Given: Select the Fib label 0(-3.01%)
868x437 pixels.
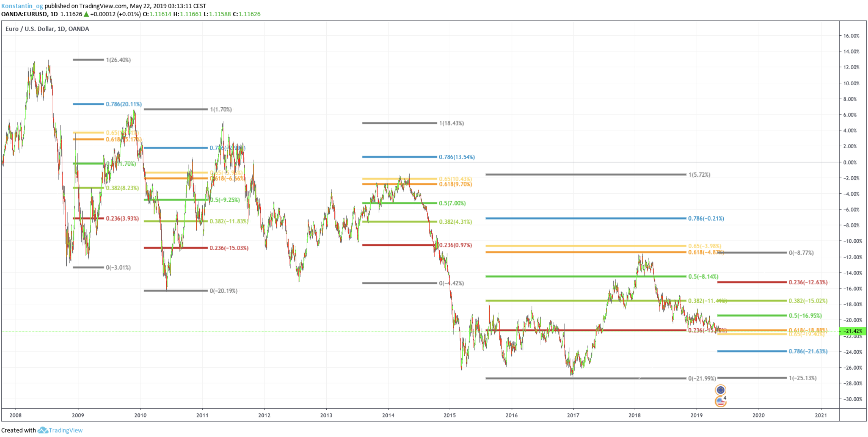Looking at the screenshot, I should tap(118, 268).
